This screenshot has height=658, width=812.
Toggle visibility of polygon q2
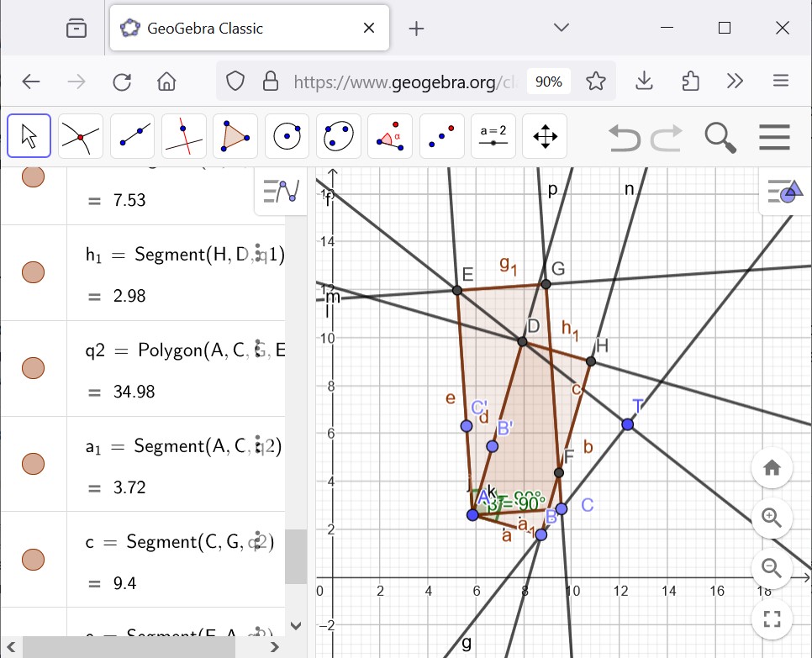point(33,367)
